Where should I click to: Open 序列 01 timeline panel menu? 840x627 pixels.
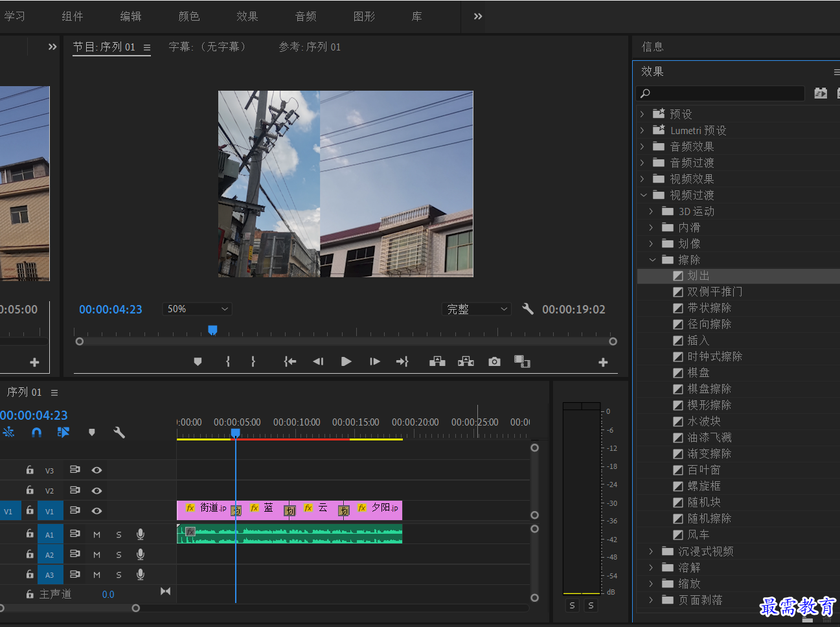pos(54,393)
